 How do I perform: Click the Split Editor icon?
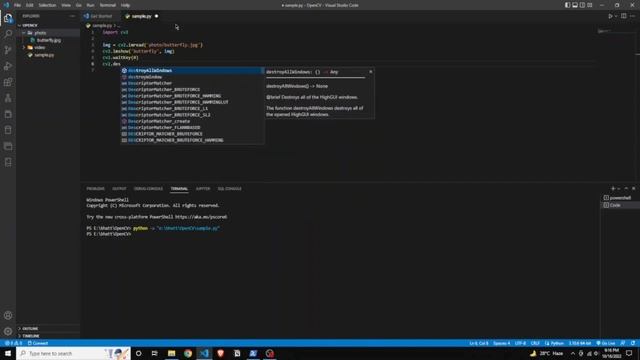tap(624, 16)
